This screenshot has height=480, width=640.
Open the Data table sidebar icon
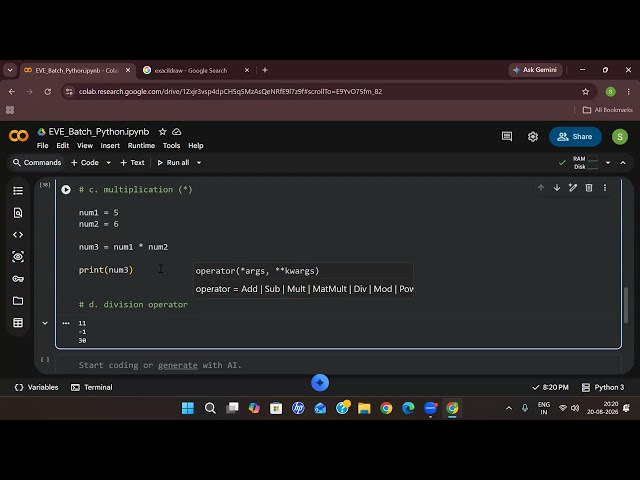(18, 323)
